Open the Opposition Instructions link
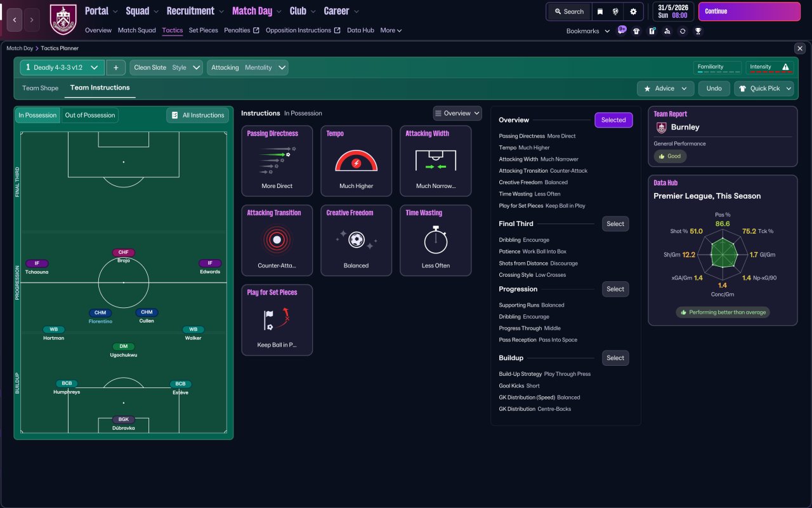Image resolution: width=812 pixels, height=508 pixels. pos(303,30)
